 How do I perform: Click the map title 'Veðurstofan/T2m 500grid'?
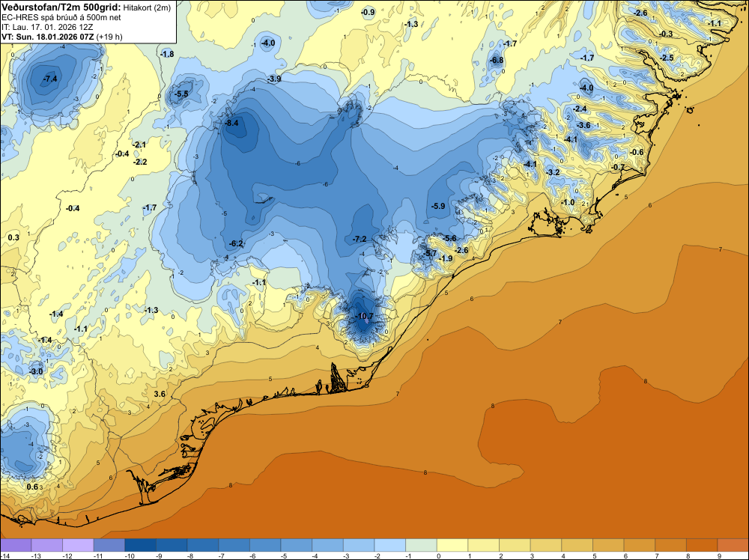click(60, 7)
